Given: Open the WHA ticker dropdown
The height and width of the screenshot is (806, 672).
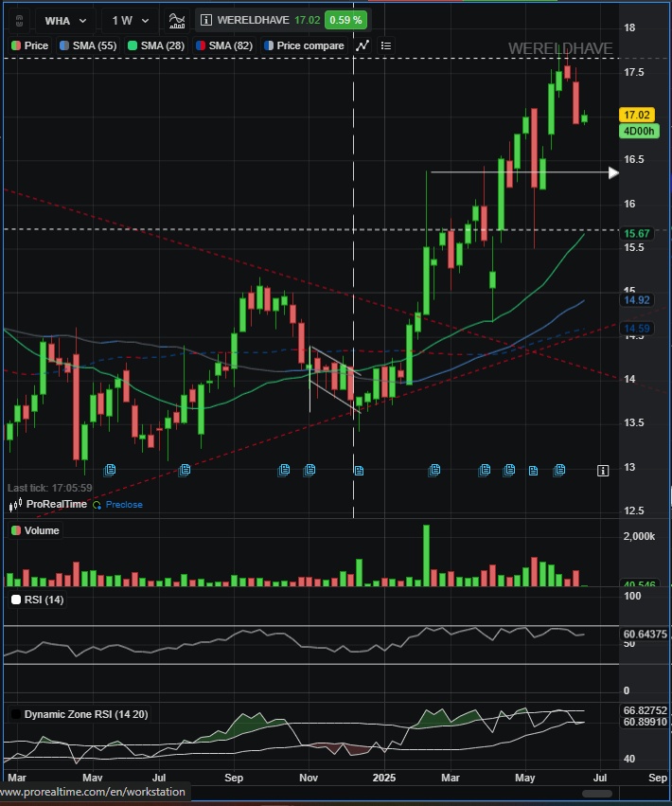Looking at the screenshot, I should point(65,21).
